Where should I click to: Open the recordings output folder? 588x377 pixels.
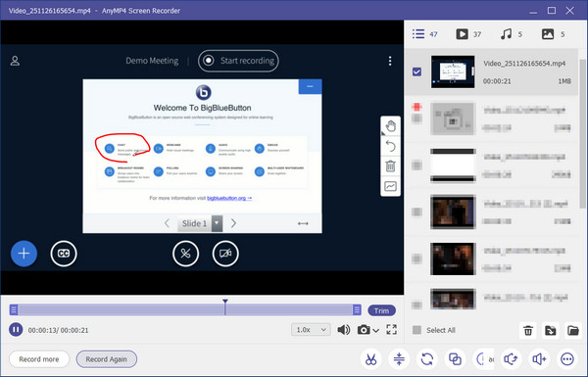coord(572,330)
